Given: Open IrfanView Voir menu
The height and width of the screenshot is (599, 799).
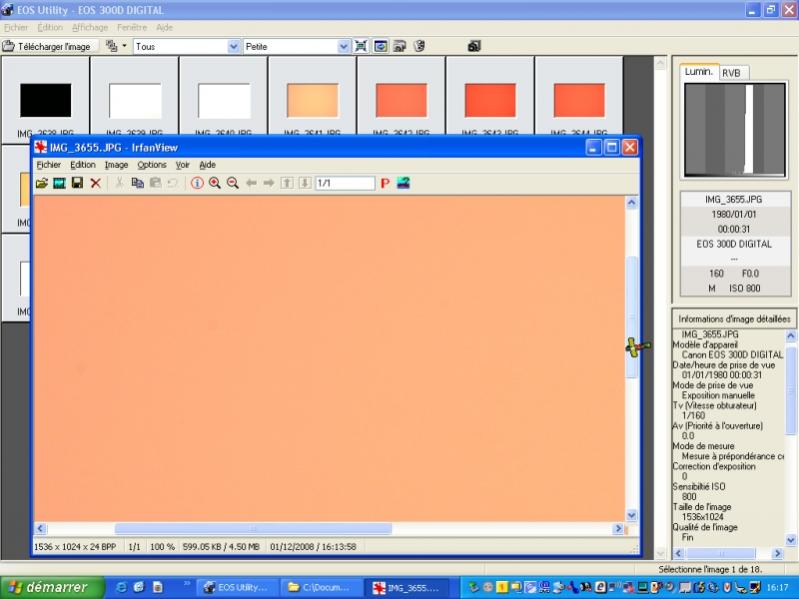Looking at the screenshot, I should [182, 165].
